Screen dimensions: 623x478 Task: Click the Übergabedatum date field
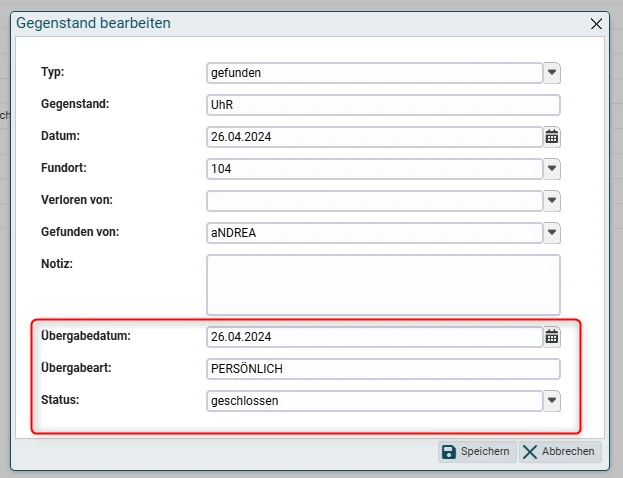[375, 337]
